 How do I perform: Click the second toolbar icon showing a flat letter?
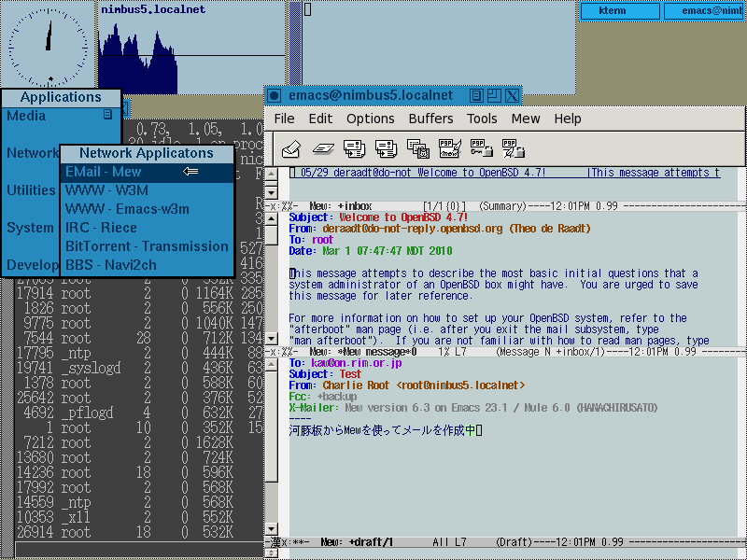[x=323, y=148]
